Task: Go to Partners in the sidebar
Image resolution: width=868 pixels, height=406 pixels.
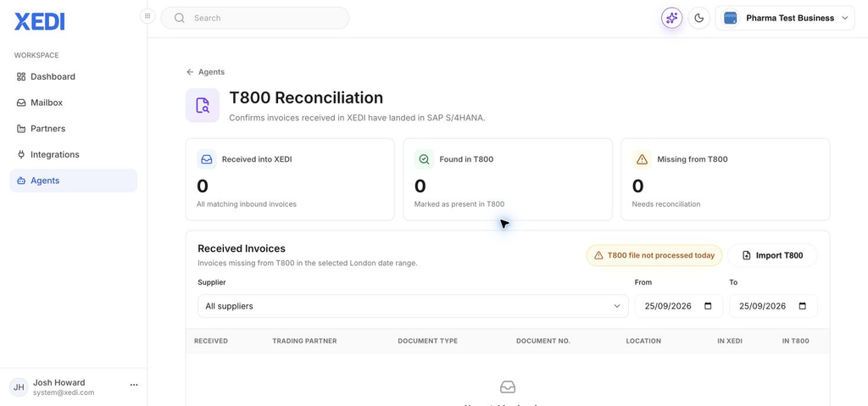Action: click(x=73, y=129)
